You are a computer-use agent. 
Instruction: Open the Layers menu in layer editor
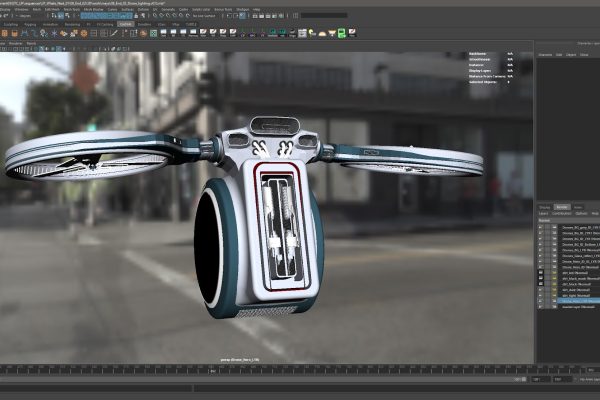tap(543, 213)
